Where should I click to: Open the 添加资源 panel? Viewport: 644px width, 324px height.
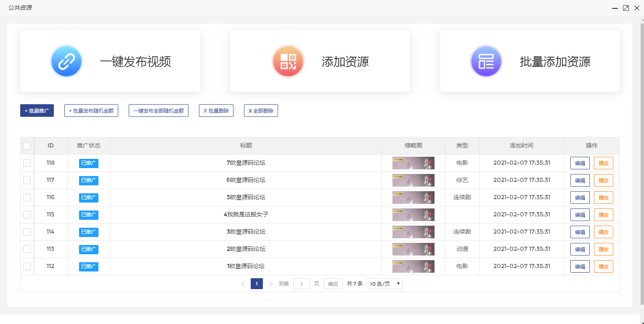click(320, 61)
